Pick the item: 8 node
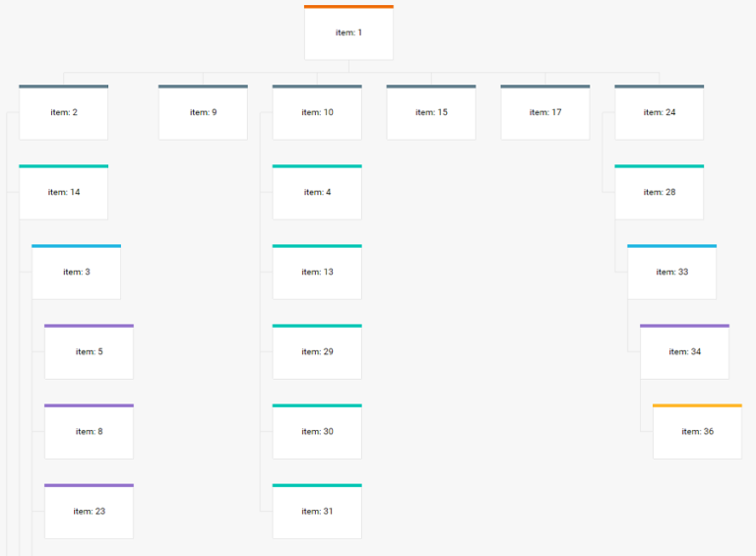This screenshot has width=756, height=556. (90, 431)
